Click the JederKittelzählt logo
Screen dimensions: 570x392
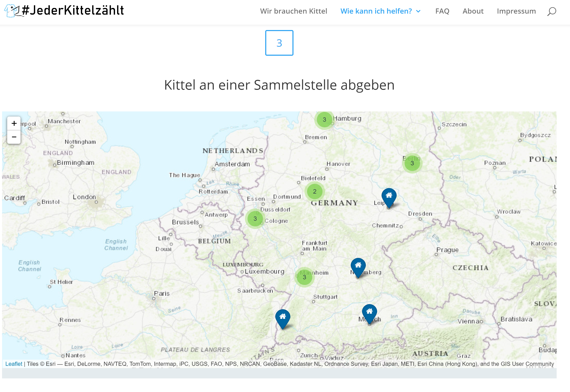64,11
